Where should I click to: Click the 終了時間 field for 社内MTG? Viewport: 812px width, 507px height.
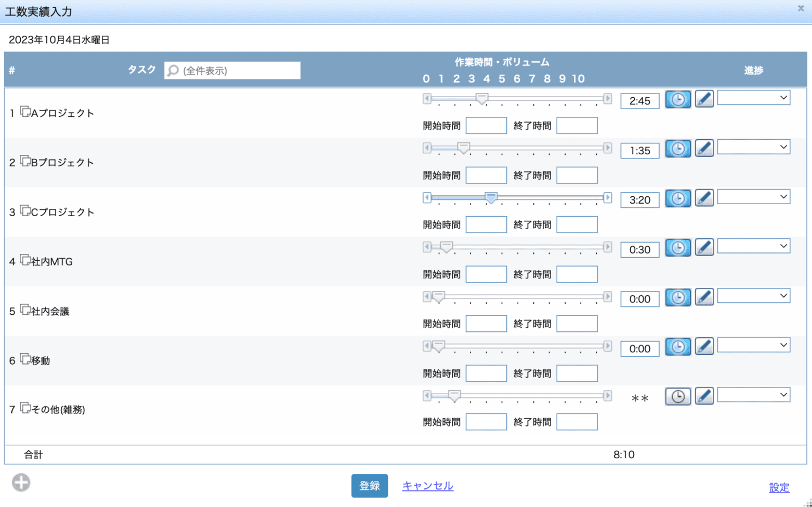point(577,274)
